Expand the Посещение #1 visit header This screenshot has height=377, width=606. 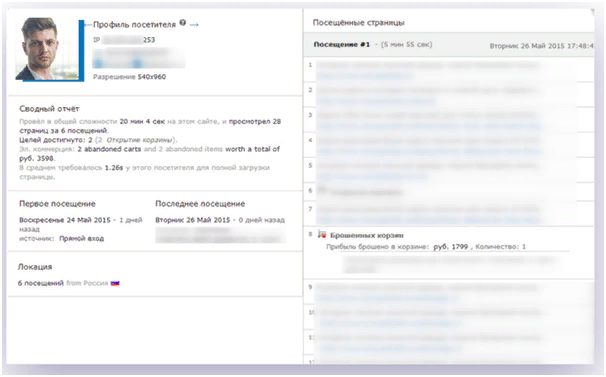point(449,45)
